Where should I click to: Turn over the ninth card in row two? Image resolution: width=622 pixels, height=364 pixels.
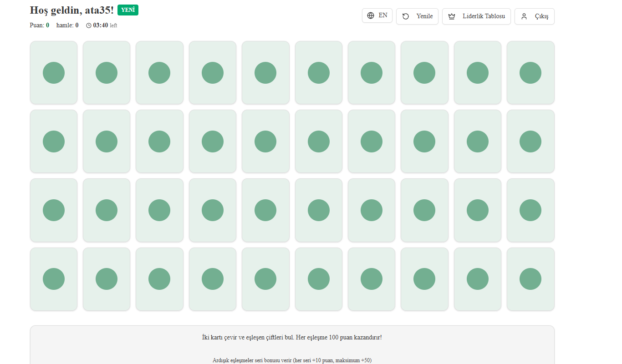(478, 142)
